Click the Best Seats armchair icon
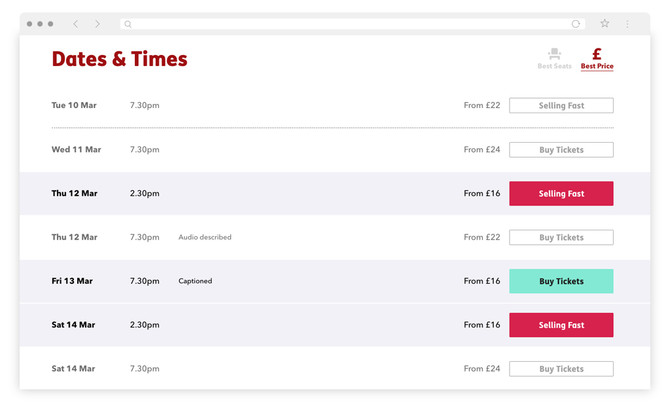Screen dimensions: 670x408 click(555, 54)
